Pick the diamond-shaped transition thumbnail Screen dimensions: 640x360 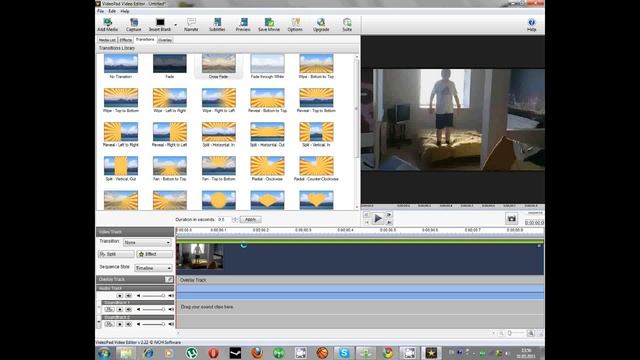pyautogui.click(x=267, y=200)
